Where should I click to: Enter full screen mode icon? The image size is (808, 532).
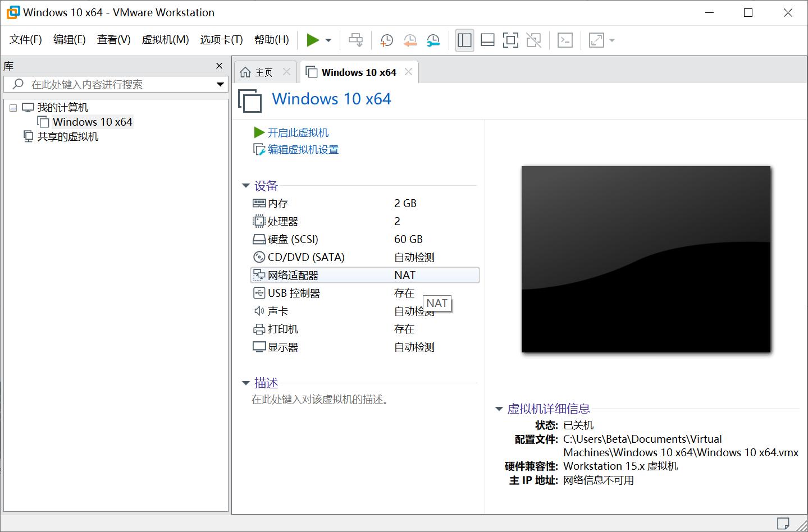coord(510,40)
